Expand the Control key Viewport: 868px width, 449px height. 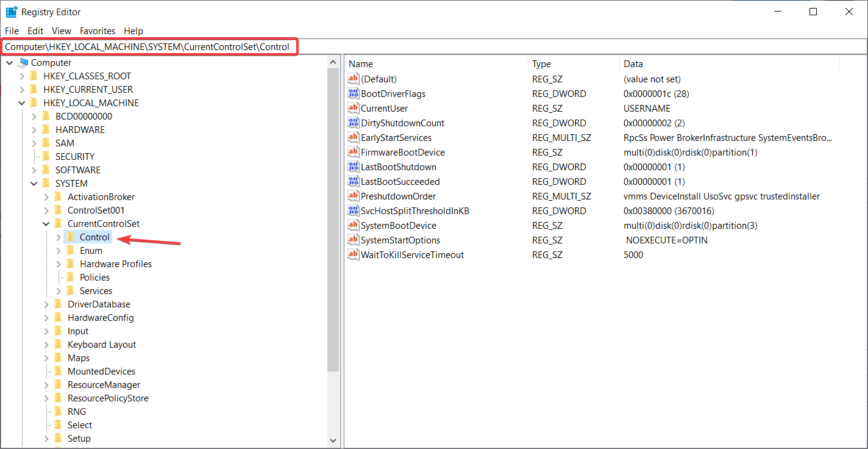(x=59, y=237)
